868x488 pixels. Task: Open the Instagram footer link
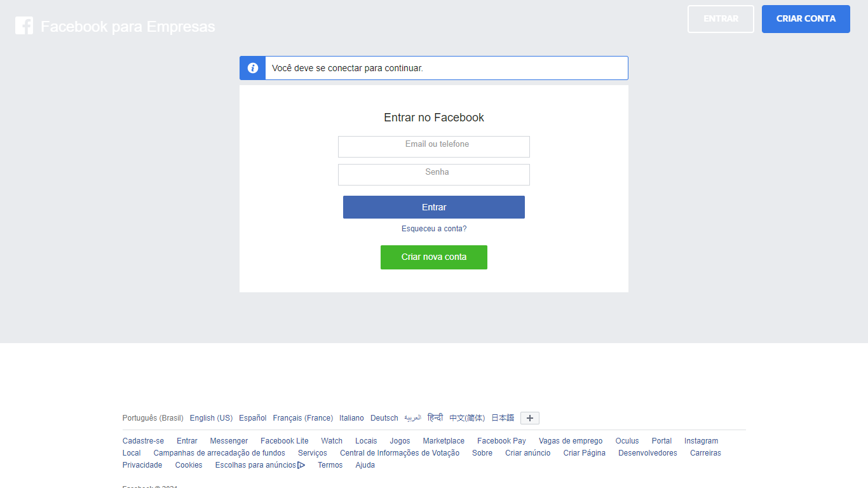pos(701,441)
